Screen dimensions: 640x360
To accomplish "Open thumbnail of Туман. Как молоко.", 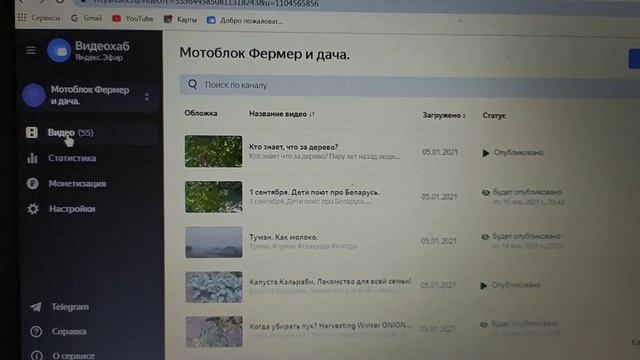I will point(214,242).
